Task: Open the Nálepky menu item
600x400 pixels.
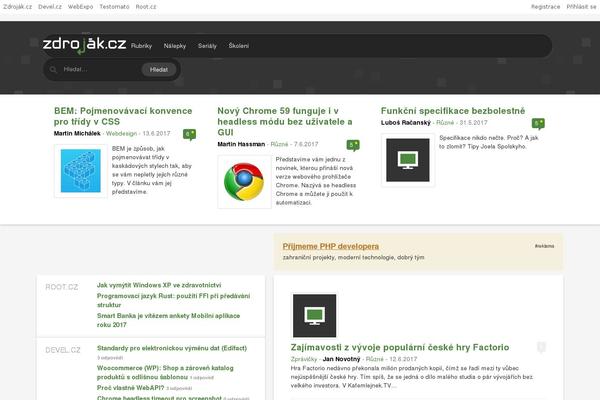Action: [176, 46]
